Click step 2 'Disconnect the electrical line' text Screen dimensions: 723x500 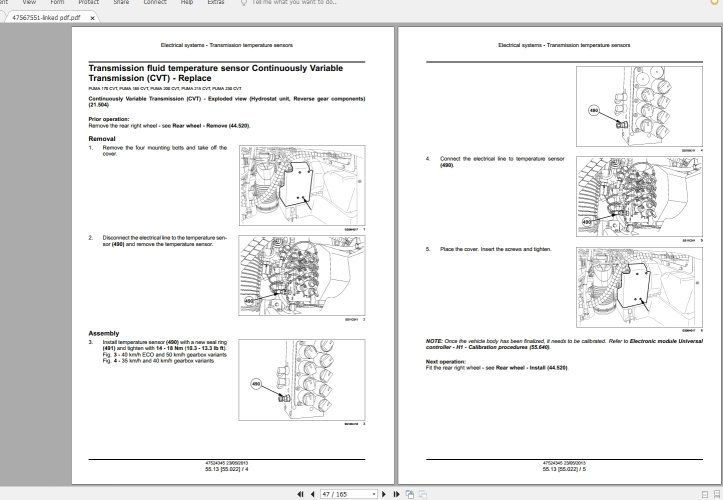(165, 241)
